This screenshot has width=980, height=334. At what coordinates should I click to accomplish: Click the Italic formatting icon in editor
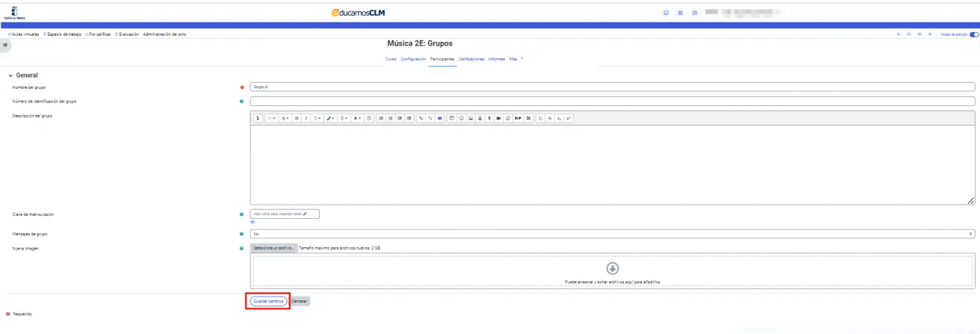tap(306, 118)
